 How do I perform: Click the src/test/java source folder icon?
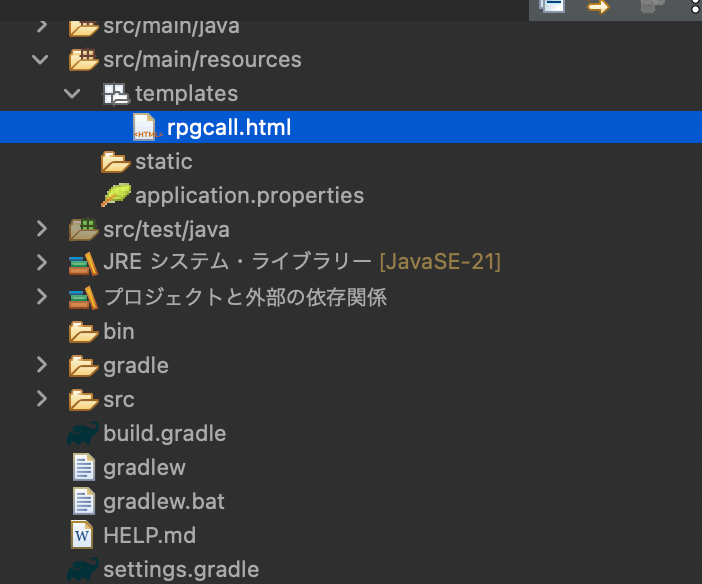click(84, 229)
